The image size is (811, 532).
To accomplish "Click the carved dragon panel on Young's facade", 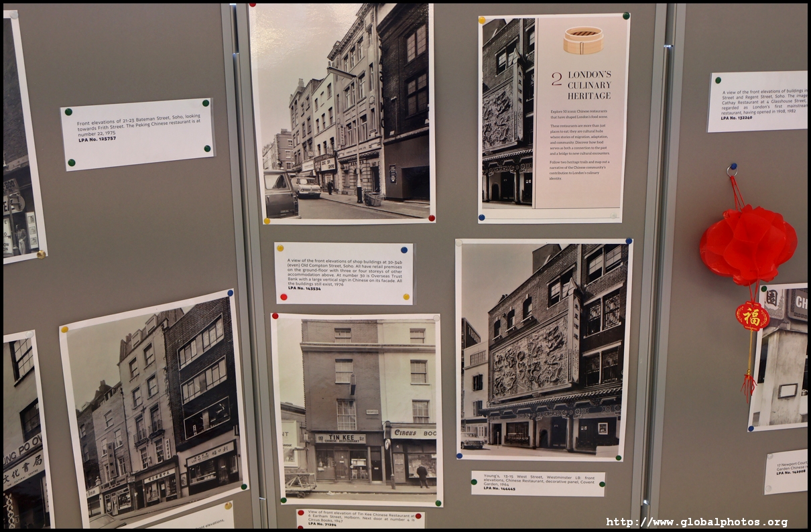I will point(531,360).
